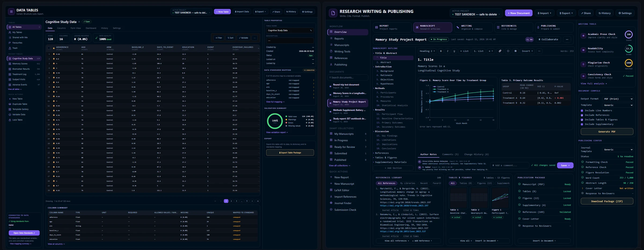The width and height of the screenshot is (644, 250).
Task: Click Export Table Package button
Action: coord(290,153)
